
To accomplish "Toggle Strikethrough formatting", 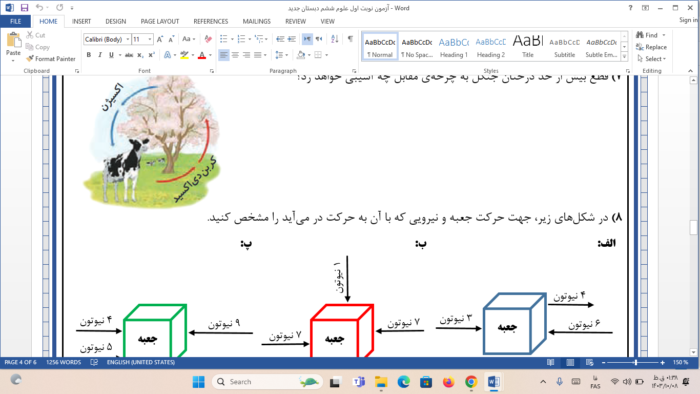I will point(129,55).
